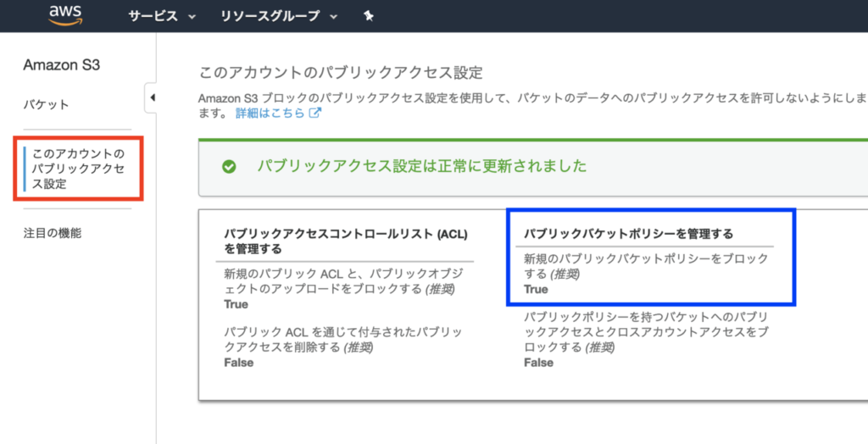Click the 新規のパブリック ACL と、パブリックオブジェクト setting text
868x444 pixels.
click(x=344, y=281)
